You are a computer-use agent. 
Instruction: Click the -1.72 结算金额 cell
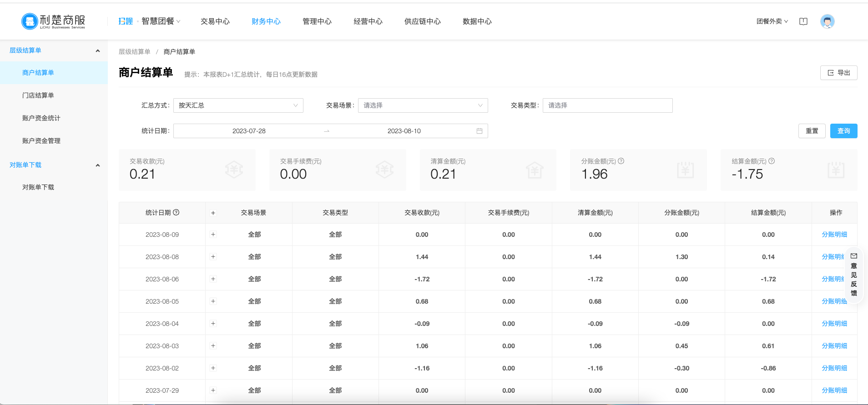coord(768,279)
